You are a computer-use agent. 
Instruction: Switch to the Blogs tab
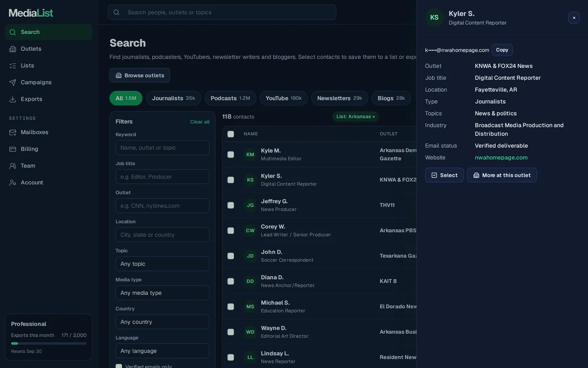point(391,98)
